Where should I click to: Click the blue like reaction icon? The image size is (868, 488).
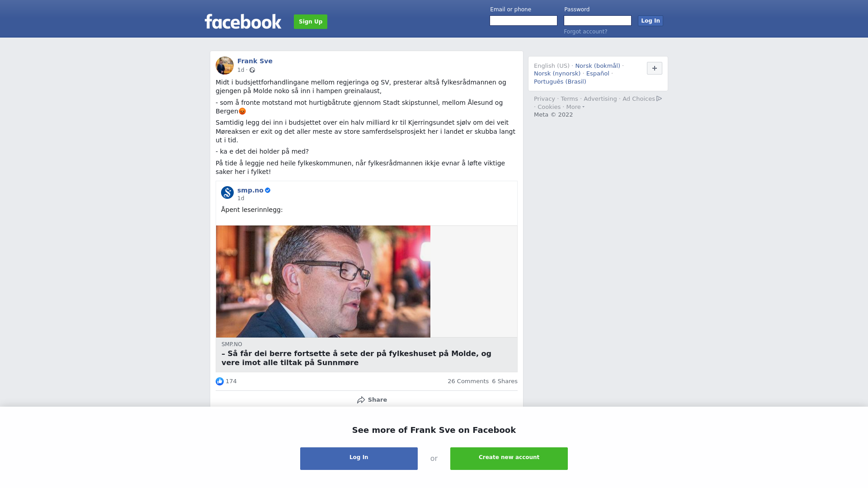220,381
